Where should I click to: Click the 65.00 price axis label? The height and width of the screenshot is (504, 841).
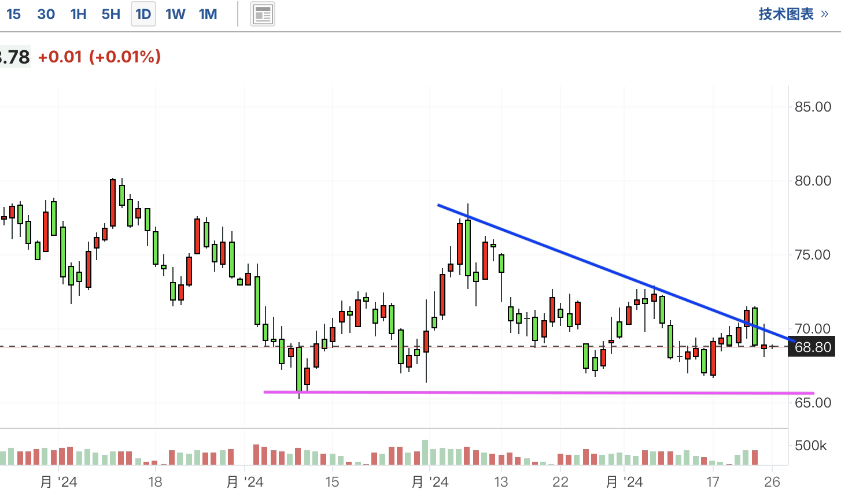813,403
